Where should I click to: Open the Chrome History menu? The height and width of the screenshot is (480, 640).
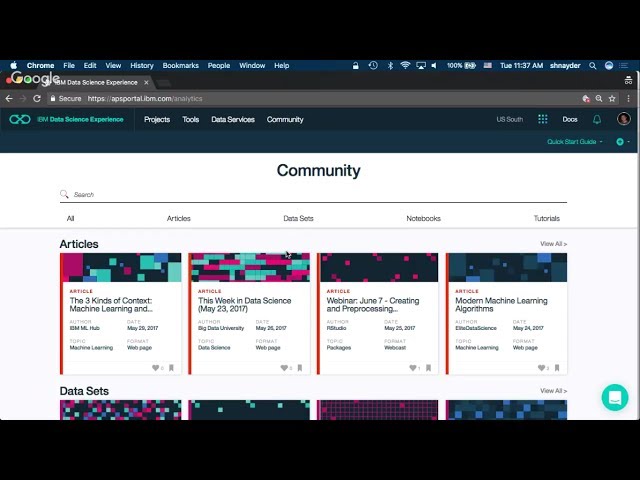coord(142,65)
